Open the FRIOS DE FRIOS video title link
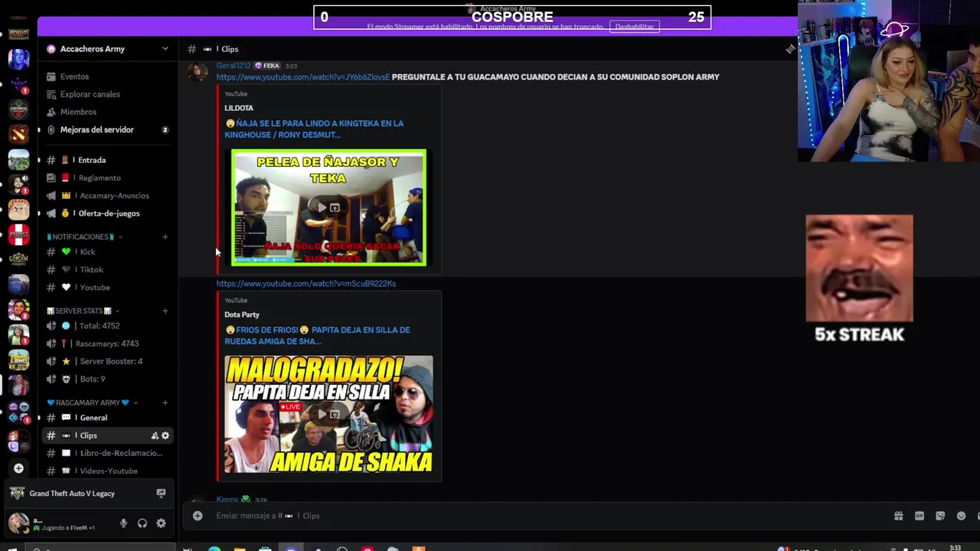This screenshot has height=551, width=980. (x=317, y=335)
